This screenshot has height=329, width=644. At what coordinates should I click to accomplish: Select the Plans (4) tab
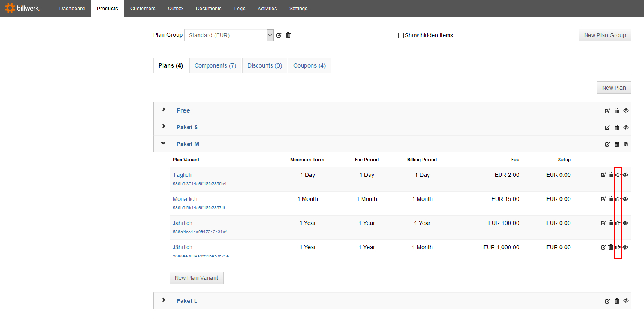[171, 65]
